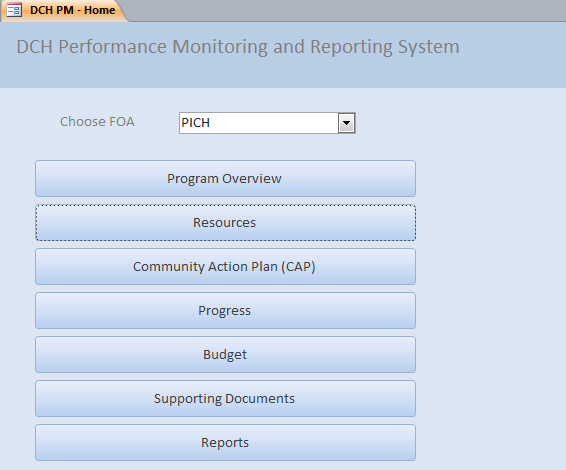Open the Community Action Plan (CAP) button
The image size is (566, 470).
pos(225,267)
